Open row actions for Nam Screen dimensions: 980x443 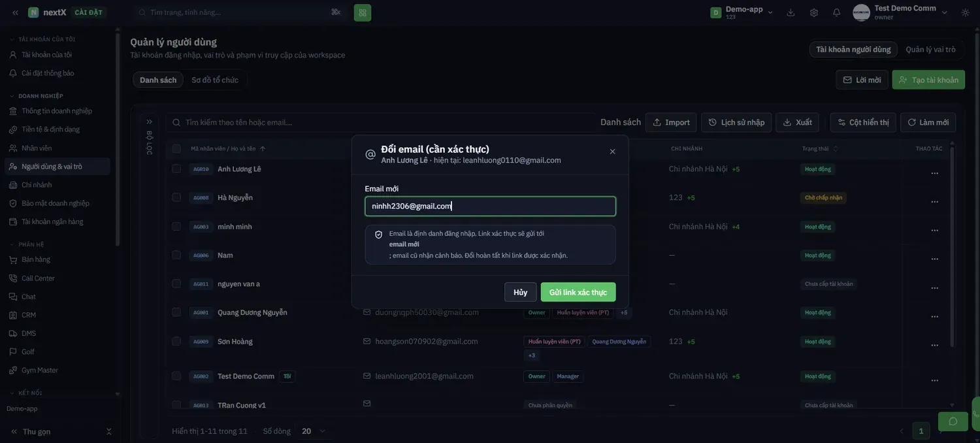(934, 259)
